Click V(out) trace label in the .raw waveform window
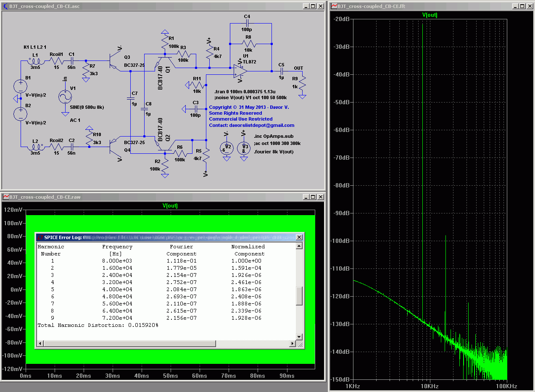Image resolution: width=535 pixels, height=392 pixels. (170, 205)
